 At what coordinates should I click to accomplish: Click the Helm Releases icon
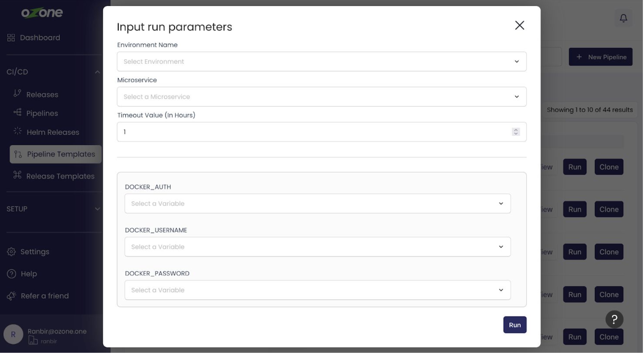pos(18,131)
